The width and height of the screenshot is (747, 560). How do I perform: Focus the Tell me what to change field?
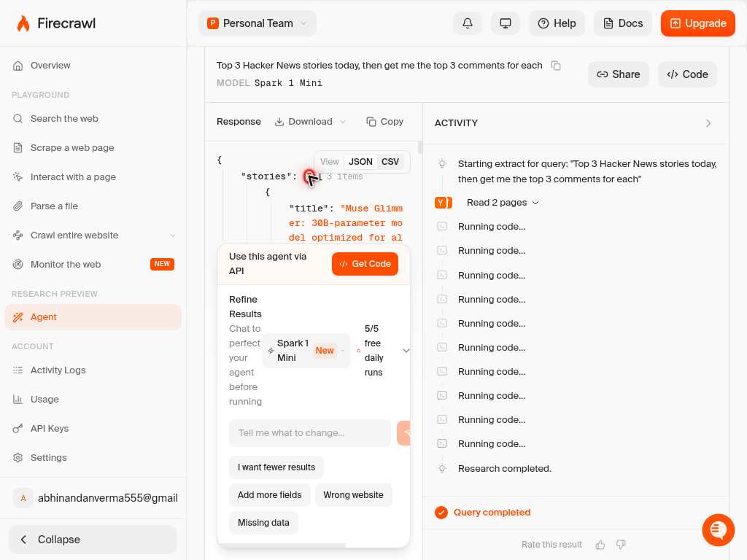coord(309,433)
